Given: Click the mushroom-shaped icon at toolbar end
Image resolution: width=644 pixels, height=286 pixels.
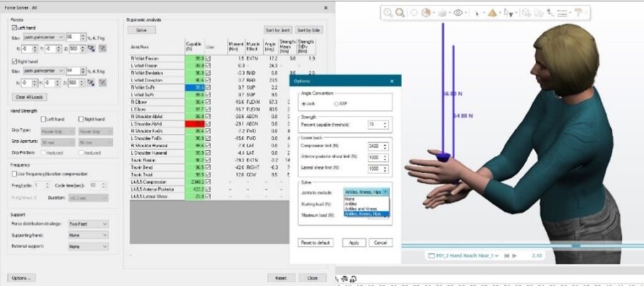Looking at the screenshot, I should (x=577, y=12).
